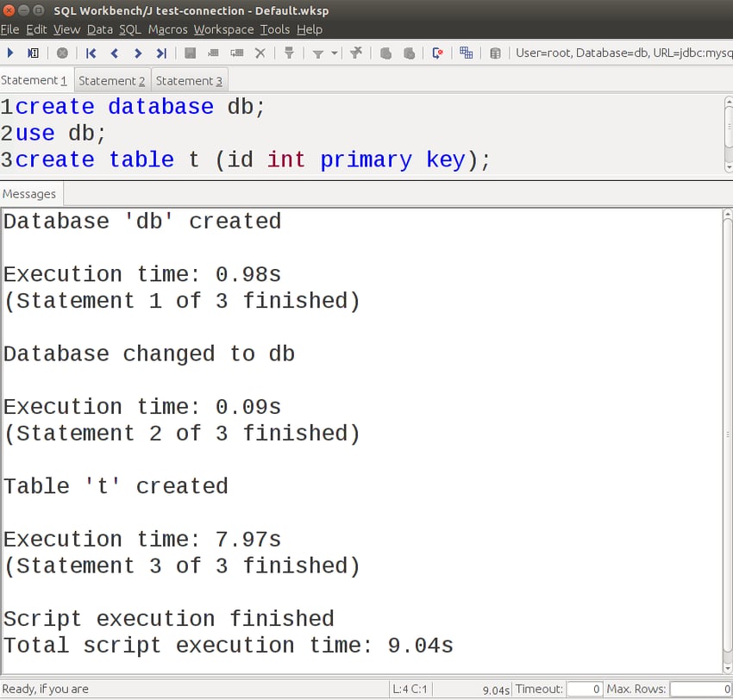Jump to last statement arrow
733x700 pixels.
160,53
